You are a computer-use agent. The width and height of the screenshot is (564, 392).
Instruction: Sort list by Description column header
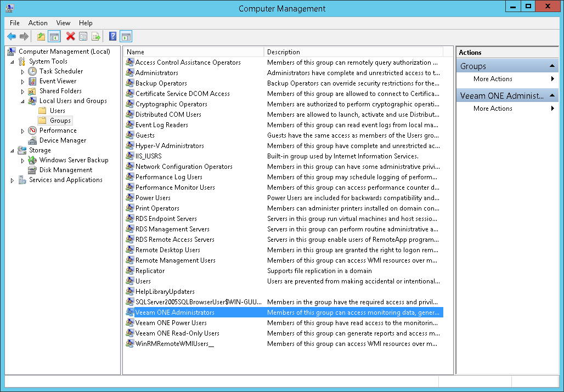353,52
